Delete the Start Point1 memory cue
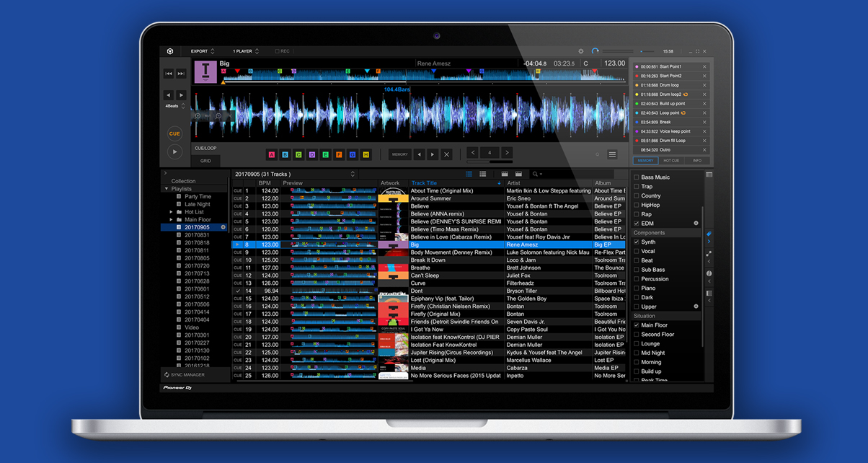The height and width of the screenshot is (463, 868). coord(704,66)
